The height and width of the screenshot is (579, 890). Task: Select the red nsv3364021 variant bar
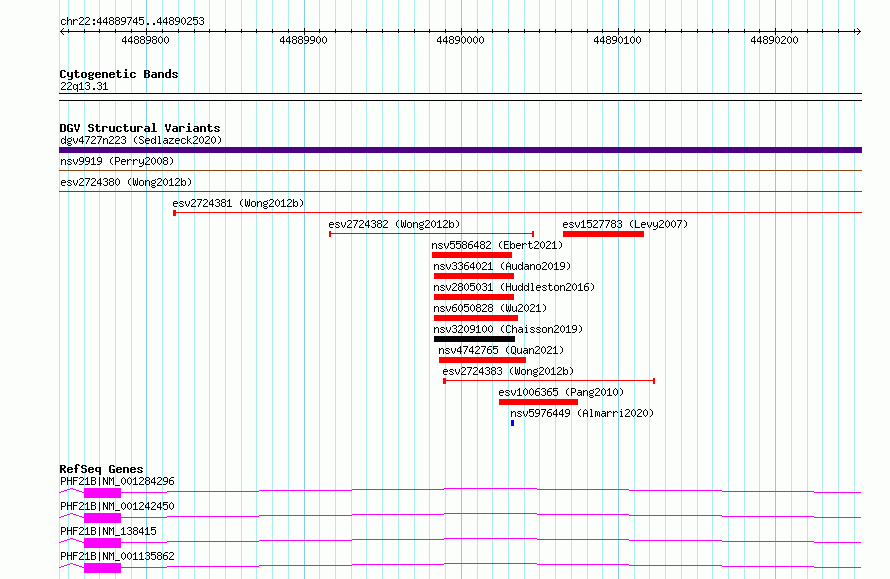click(474, 276)
